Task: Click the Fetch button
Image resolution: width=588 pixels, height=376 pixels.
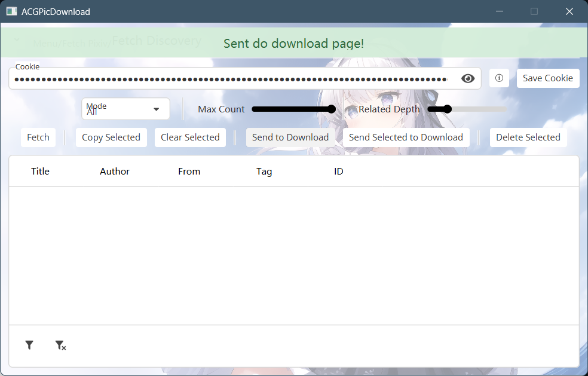Action: click(38, 137)
